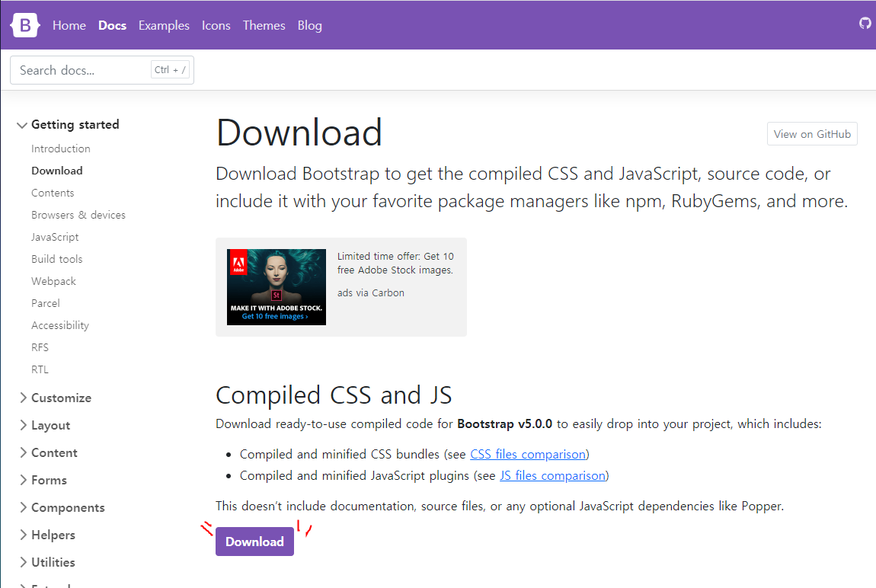Expand the Components section
This screenshot has height=588, width=876.
62,507
